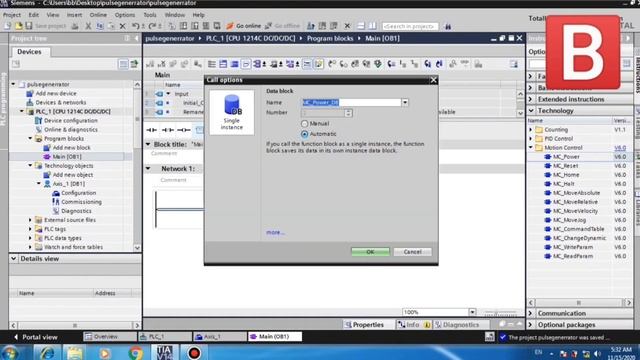Click the TIA Portal taskbar icon
Image resolution: width=640 pixels, height=360 pixels.
point(164,353)
